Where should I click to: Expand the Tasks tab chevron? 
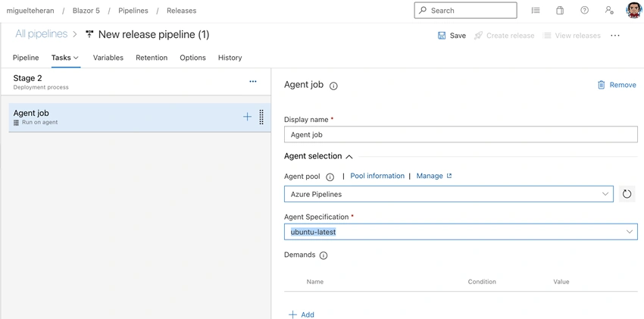[76, 58]
